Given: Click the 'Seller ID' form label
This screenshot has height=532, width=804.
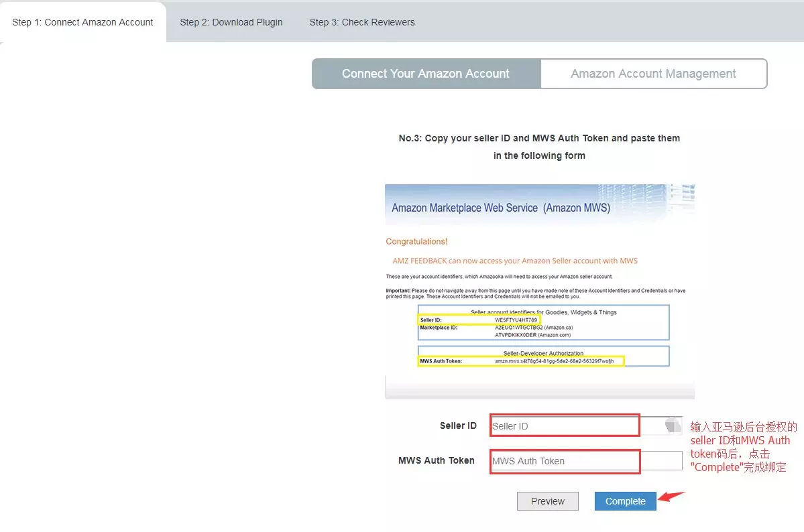Looking at the screenshot, I should 458,425.
